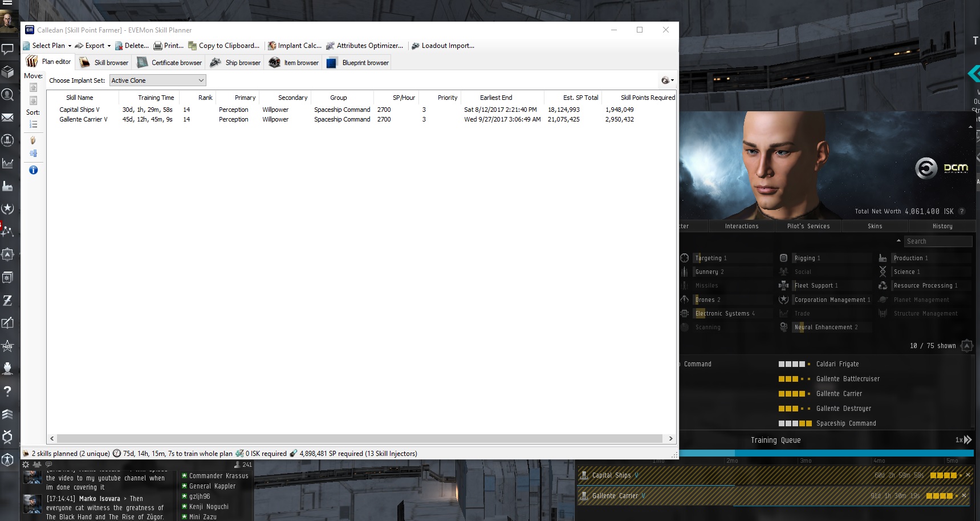
Task: Open the NES New Eden Store icon
Action: 7,346
